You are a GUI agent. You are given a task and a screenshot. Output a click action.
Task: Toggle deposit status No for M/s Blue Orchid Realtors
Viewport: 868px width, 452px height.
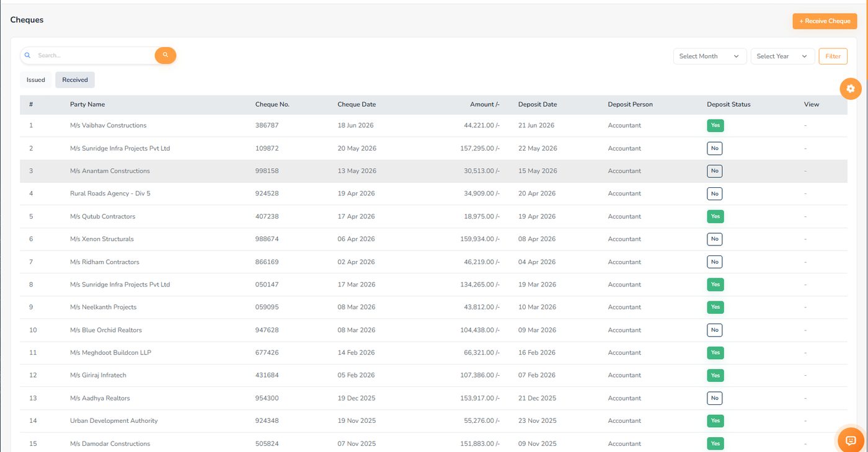click(715, 330)
